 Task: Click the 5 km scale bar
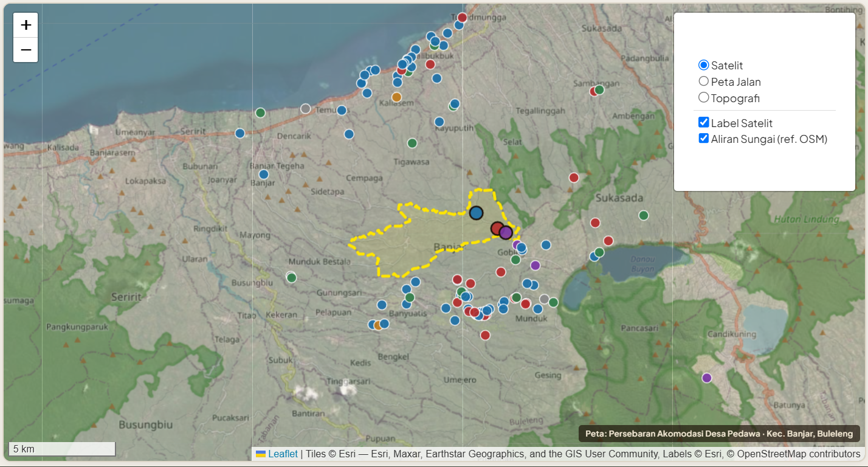(x=61, y=449)
